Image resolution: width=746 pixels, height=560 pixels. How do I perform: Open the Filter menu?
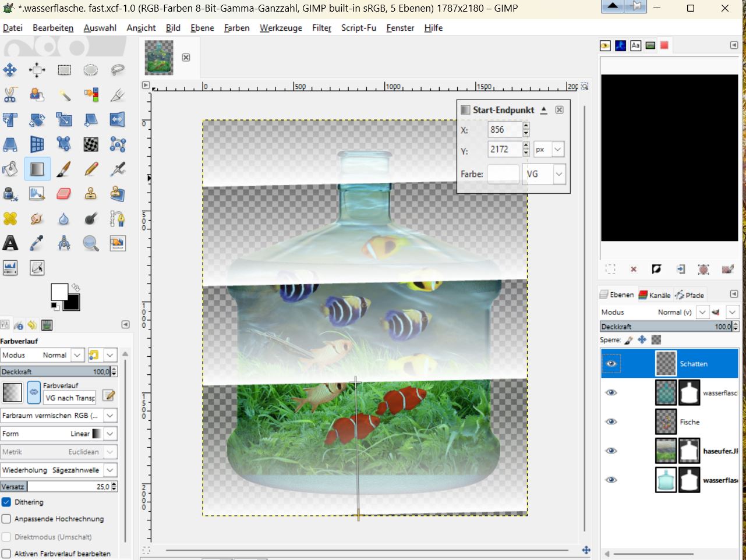[x=321, y=28]
